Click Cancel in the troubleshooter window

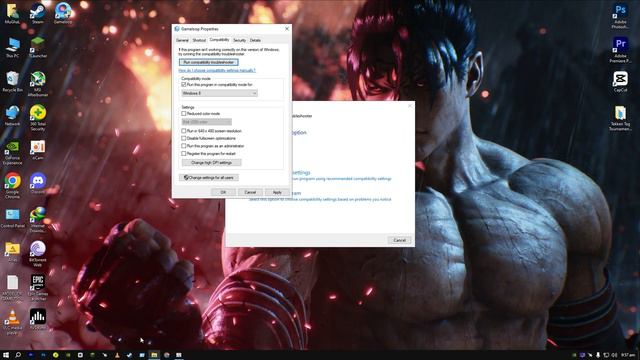pyautogui.click(x=399, y=240)
